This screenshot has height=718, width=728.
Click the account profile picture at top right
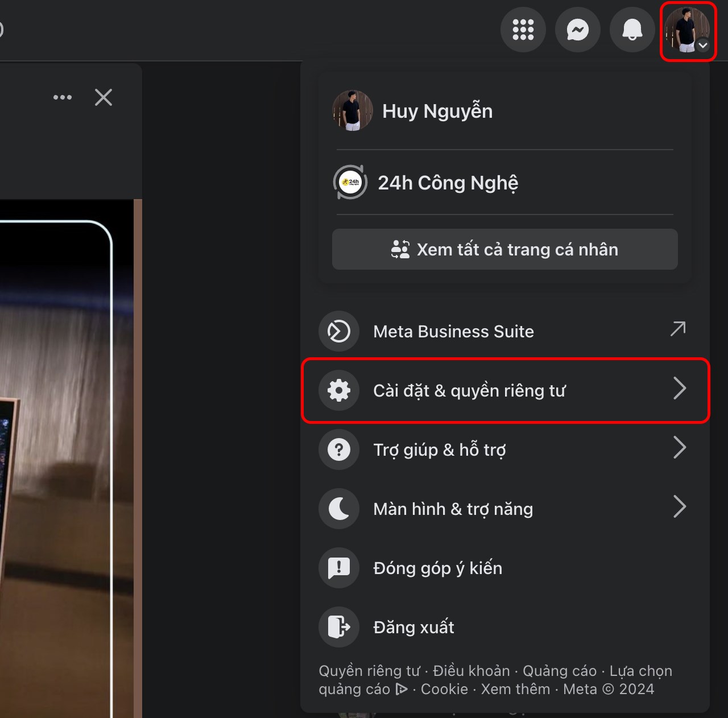click(x=688, y=30)
